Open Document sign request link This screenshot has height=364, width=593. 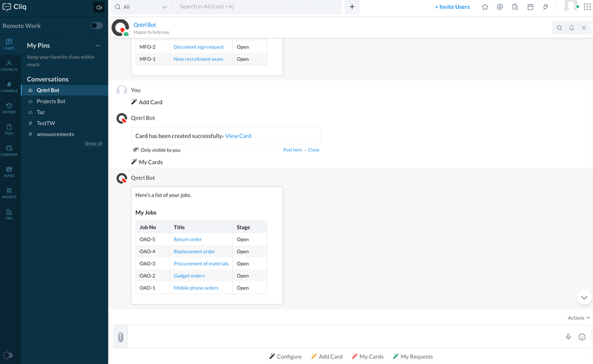tap(199, 47)
